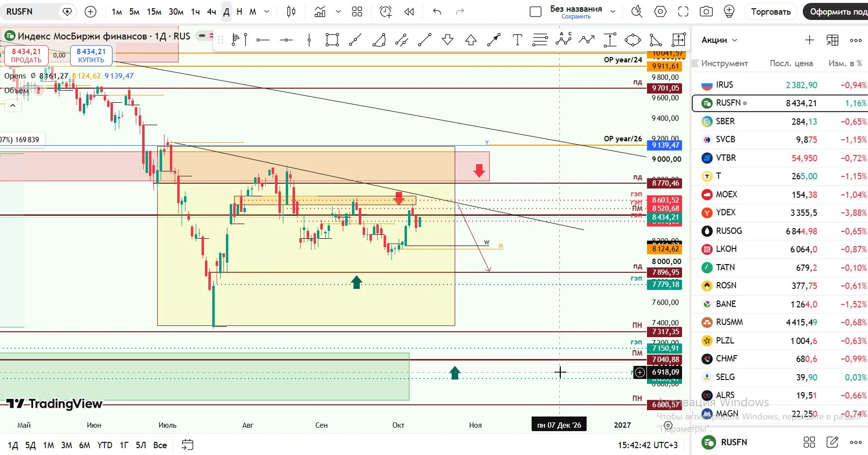Image resolution: width=868 pixels, height=455 pixels.
Task: Open watchlist advanced table view icon
Action: click(832, 40)
